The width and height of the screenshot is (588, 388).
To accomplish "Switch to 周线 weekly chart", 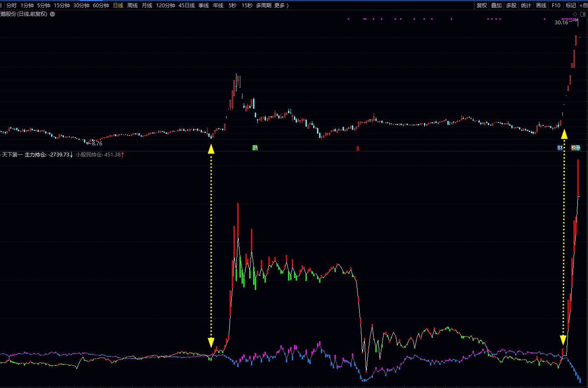I will click(x=133, y=6).
